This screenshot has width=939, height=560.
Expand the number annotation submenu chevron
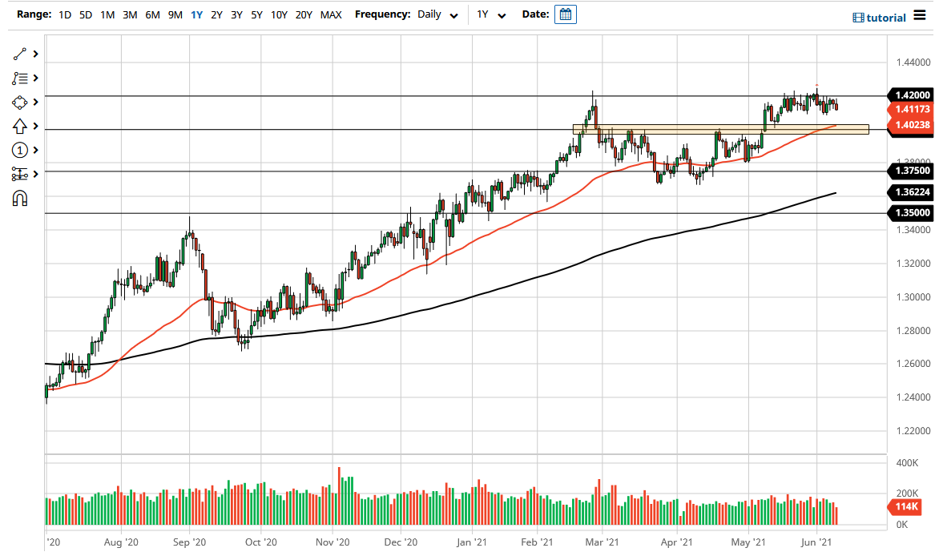click(x=36, y=151)
